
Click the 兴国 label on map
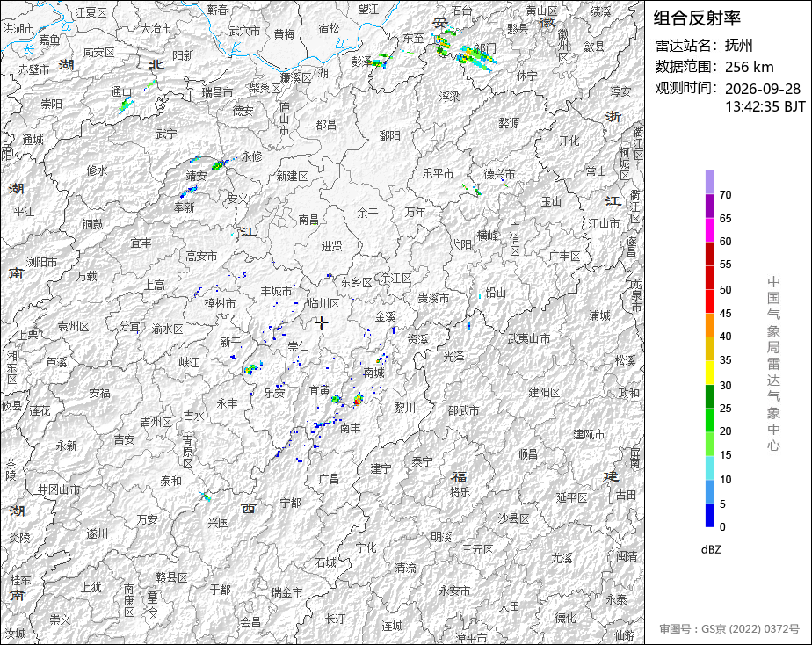pos(219,523)
